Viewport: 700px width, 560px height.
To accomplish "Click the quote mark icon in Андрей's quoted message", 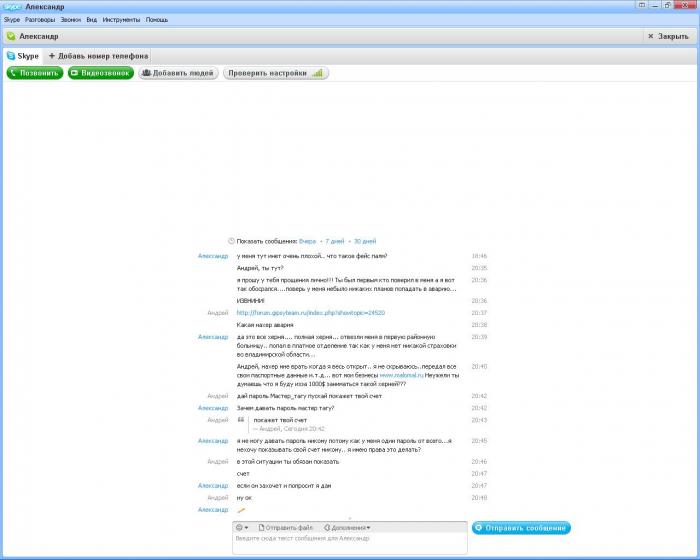I will pyautogui.click(x=241, y=420).
